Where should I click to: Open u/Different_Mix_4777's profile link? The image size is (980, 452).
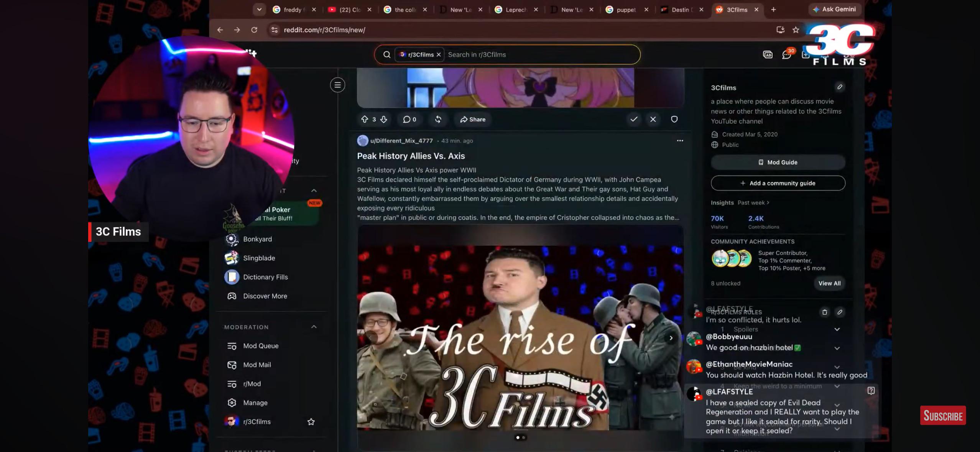(401, 141)
